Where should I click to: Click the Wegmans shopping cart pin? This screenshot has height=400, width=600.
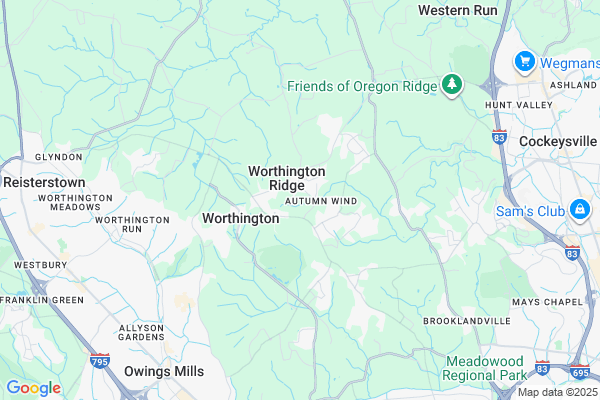pyautogui.click(x=524, y=62)
